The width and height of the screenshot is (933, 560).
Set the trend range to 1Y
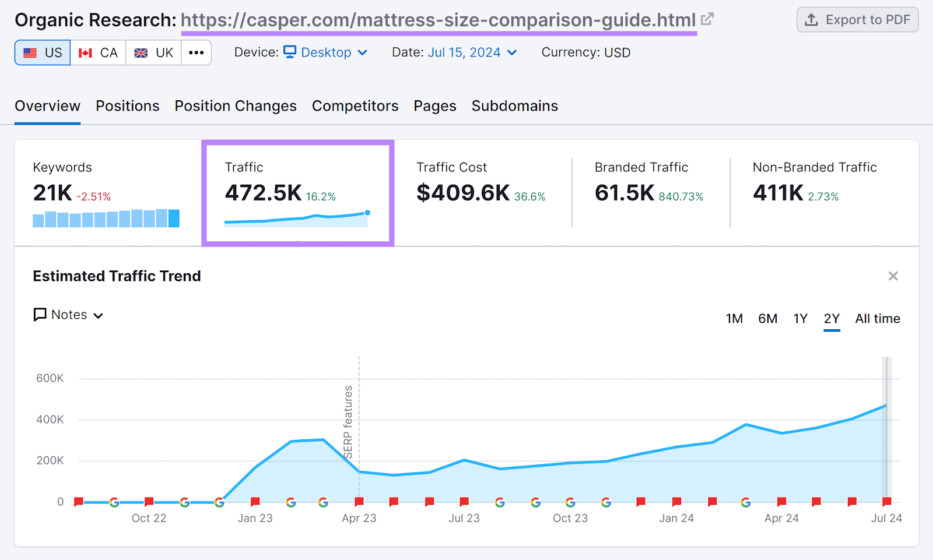800,319
